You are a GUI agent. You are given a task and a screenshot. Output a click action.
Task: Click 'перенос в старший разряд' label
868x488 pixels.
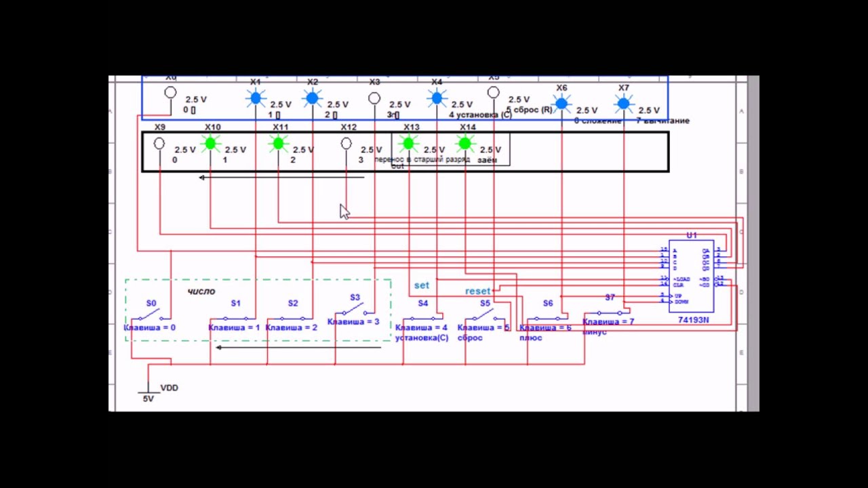(422, 160)
